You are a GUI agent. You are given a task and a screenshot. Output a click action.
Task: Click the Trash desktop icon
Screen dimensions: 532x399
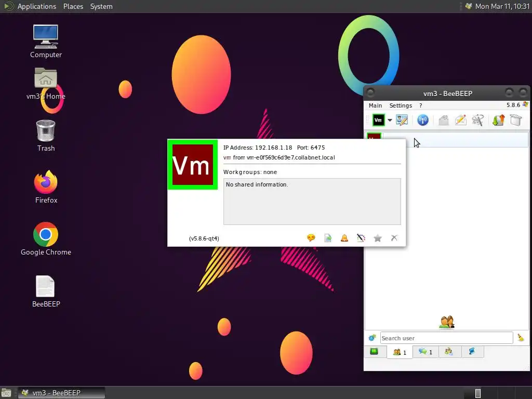coord(46,136)
